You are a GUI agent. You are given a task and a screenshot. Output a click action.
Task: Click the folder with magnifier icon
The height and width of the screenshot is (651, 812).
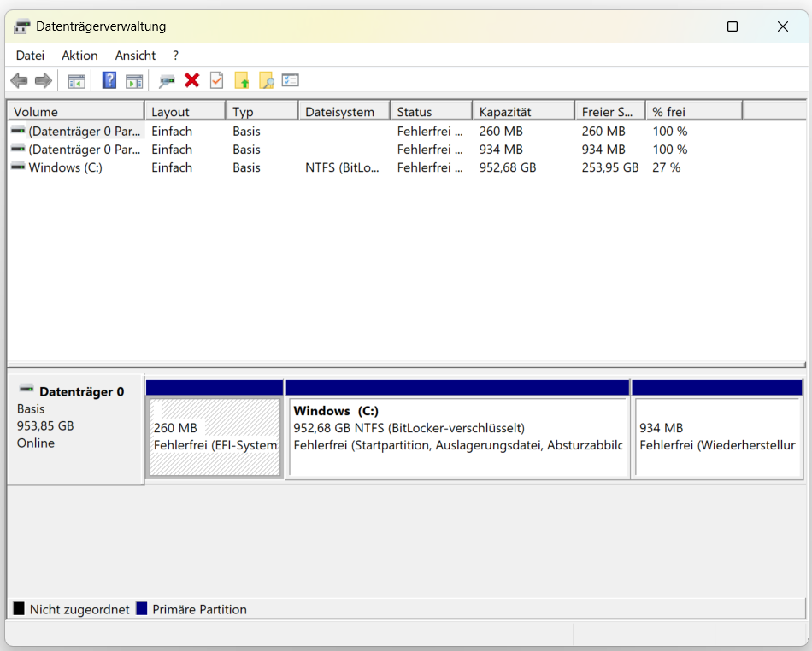pos(267,80)
